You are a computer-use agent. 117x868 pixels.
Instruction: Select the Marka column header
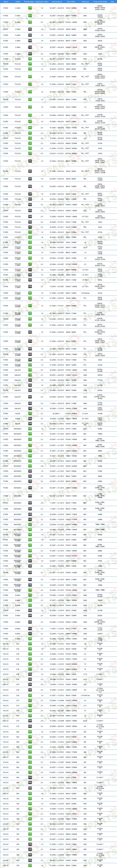tap(6, 1)
